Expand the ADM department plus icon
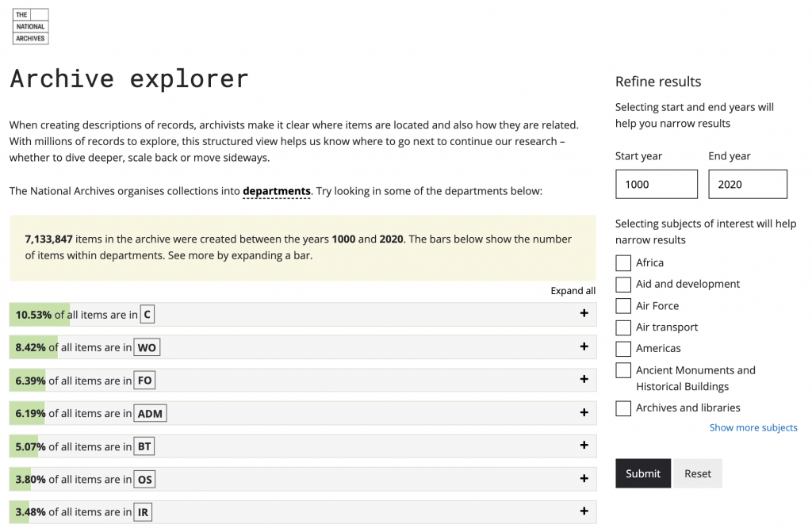812x532 pixels. [x=584, y=412]
